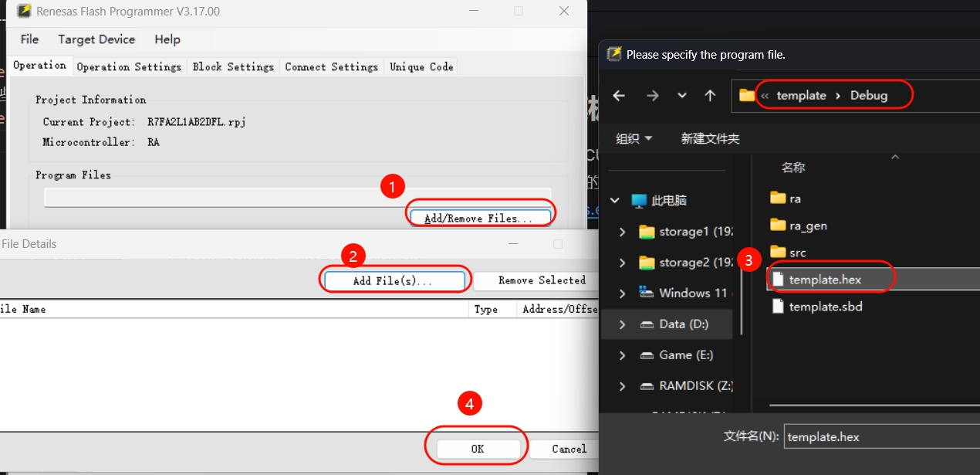Expand the Data (D:) drive node
980x475 pixels.
coord(623,324)
